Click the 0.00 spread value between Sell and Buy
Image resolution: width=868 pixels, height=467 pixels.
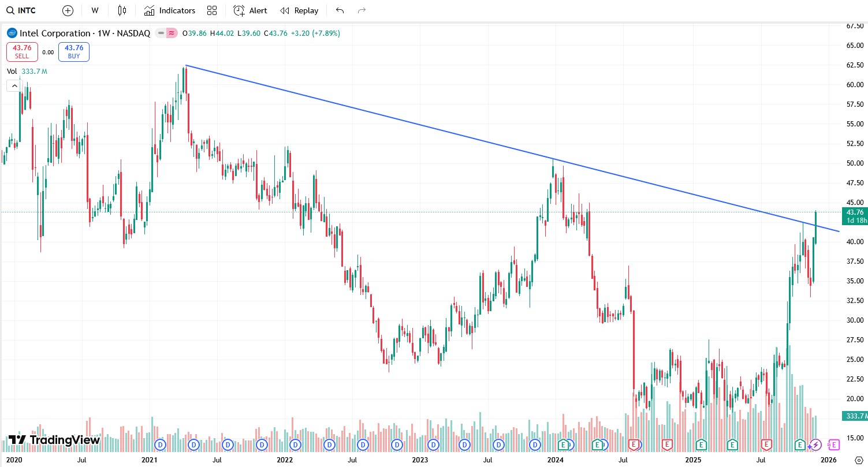(x=48, y=52)
